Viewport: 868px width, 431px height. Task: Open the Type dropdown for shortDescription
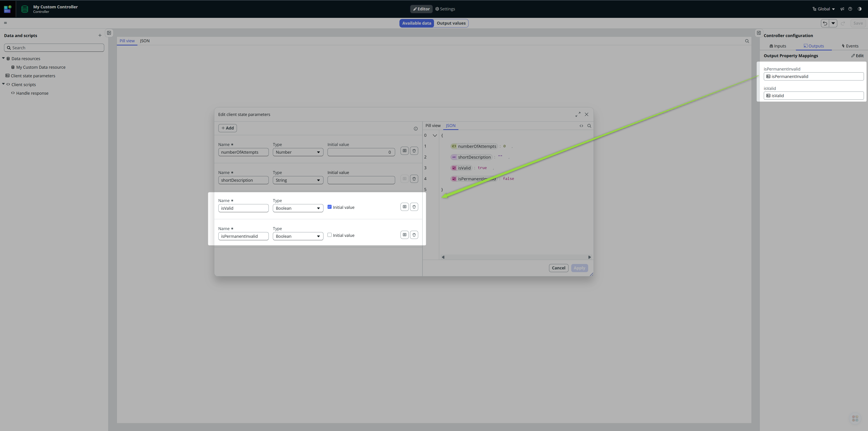pyautogui.click(x=297, y=180)
